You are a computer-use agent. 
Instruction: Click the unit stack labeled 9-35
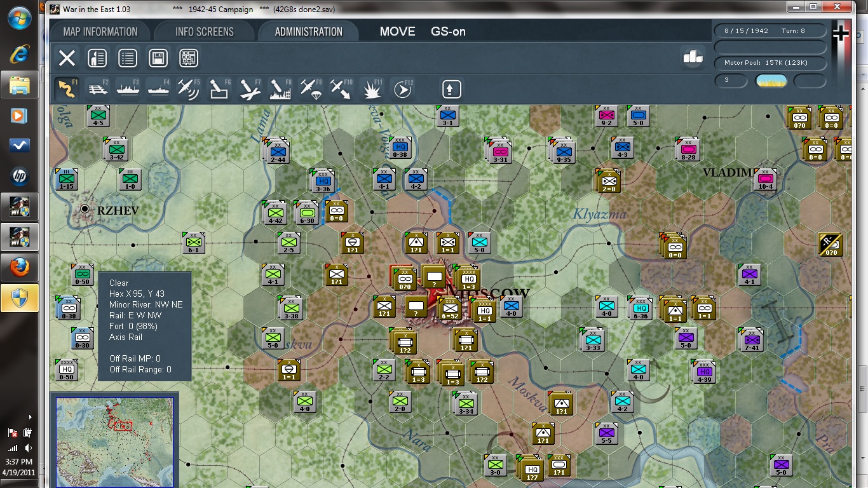tap(563, 151)
